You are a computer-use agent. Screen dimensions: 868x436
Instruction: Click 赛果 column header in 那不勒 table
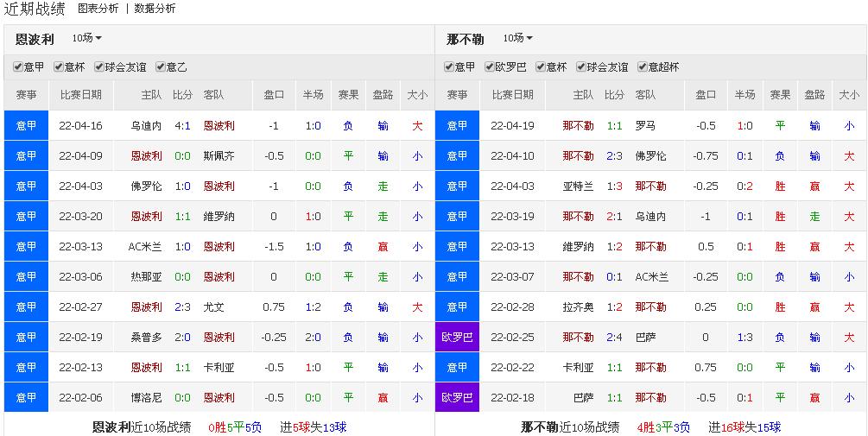pyautogui.click(x=780, y=95)
